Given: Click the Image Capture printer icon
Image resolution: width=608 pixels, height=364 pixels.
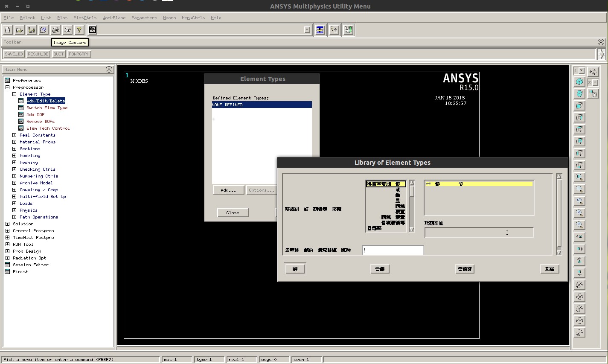Looking at the screenshot, I should tap(55, 30).
